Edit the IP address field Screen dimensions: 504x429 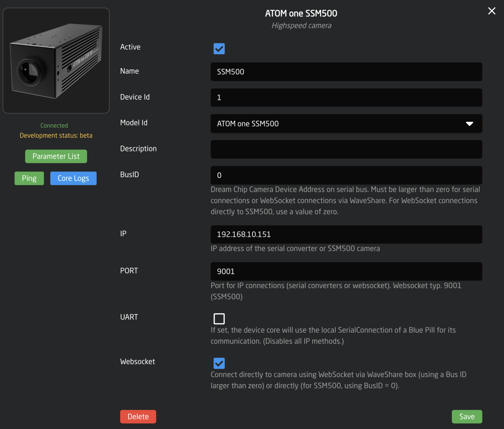tap(346, 234)
